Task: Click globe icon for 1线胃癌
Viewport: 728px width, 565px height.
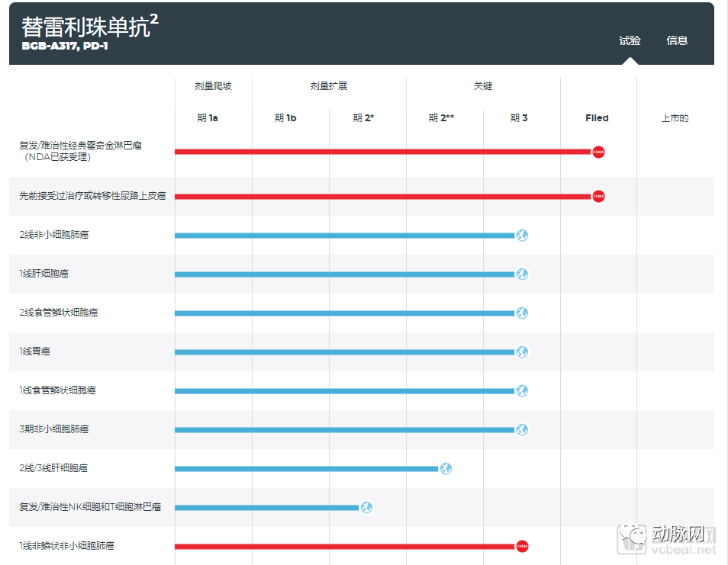Action: click(x=522, y=352)
